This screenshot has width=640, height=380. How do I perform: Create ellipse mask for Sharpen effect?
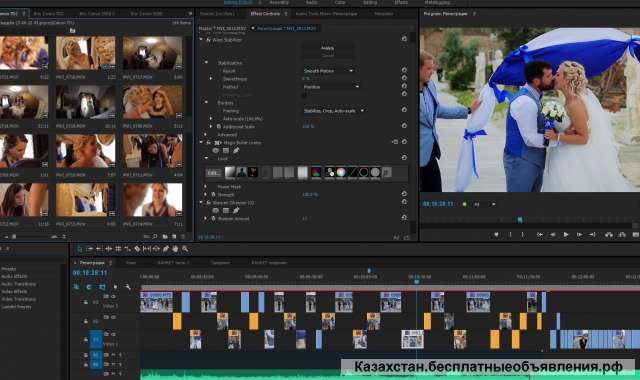216,211
